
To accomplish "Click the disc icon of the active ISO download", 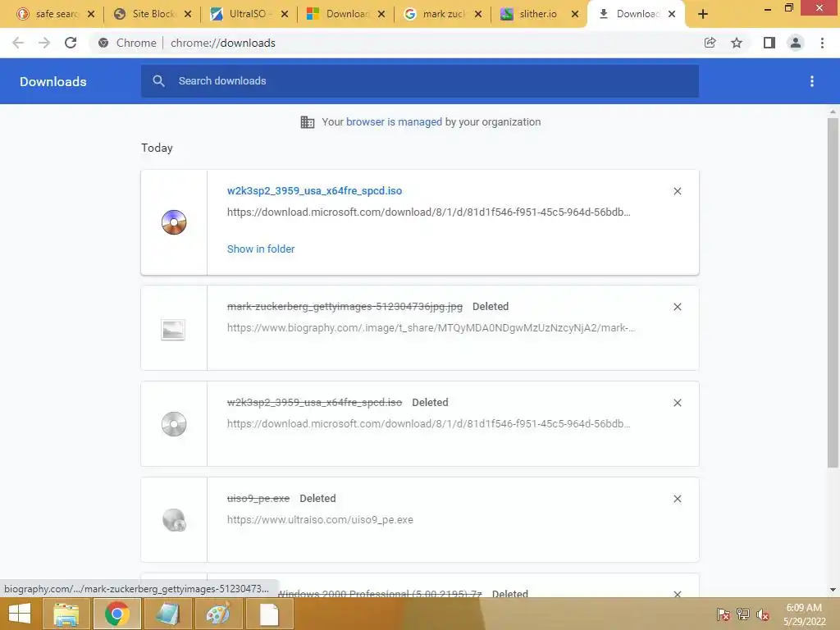I will pos(174,222).
